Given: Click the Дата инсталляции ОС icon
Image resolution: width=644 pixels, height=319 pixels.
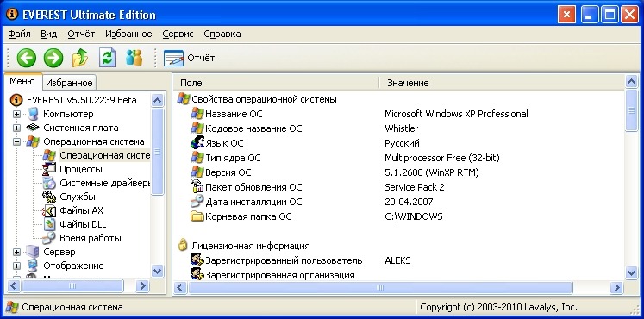Looking at the screenshot, I should 197,202.
